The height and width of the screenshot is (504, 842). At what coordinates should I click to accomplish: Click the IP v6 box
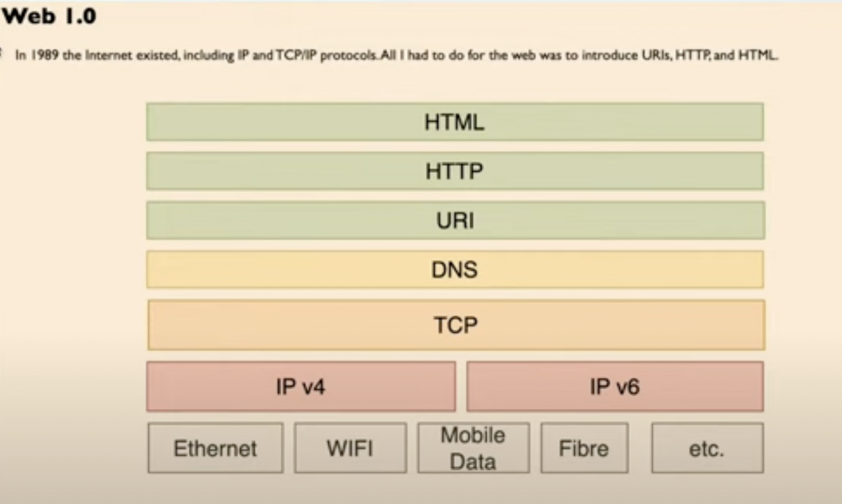(615, 386)
